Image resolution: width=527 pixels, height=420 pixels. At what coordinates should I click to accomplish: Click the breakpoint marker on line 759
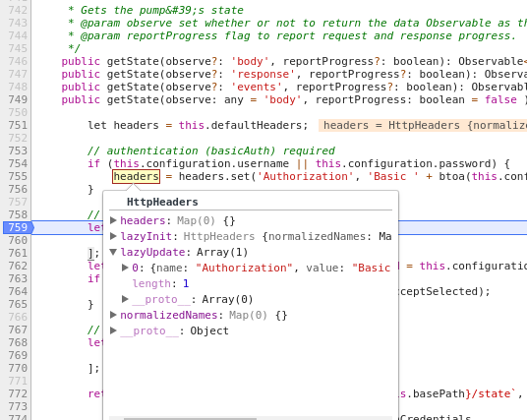click(x=18, y=227)
